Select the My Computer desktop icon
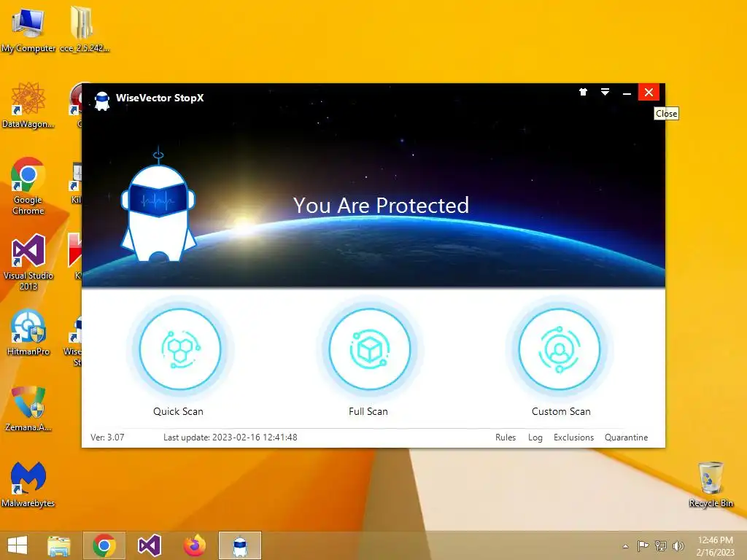 tap(28, 29)
